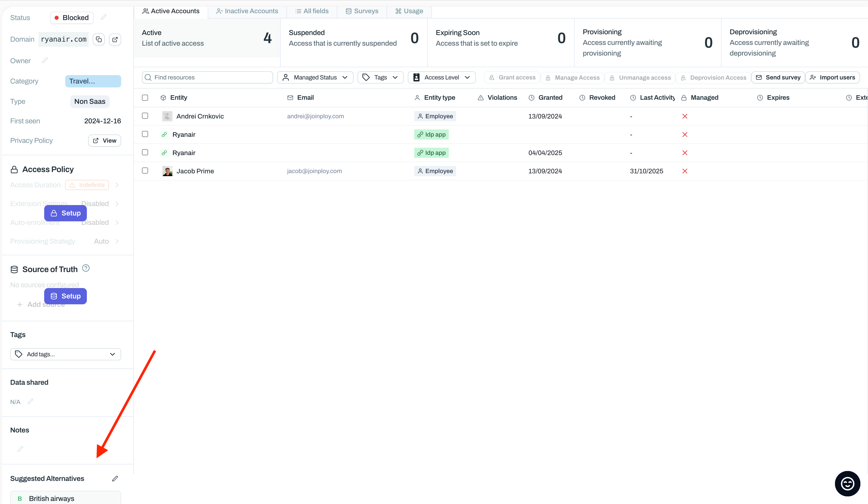Viewport: 868px width, 504px height.
Task: Toggle the select-all header checkbox
Action: (x=145, y=98)
